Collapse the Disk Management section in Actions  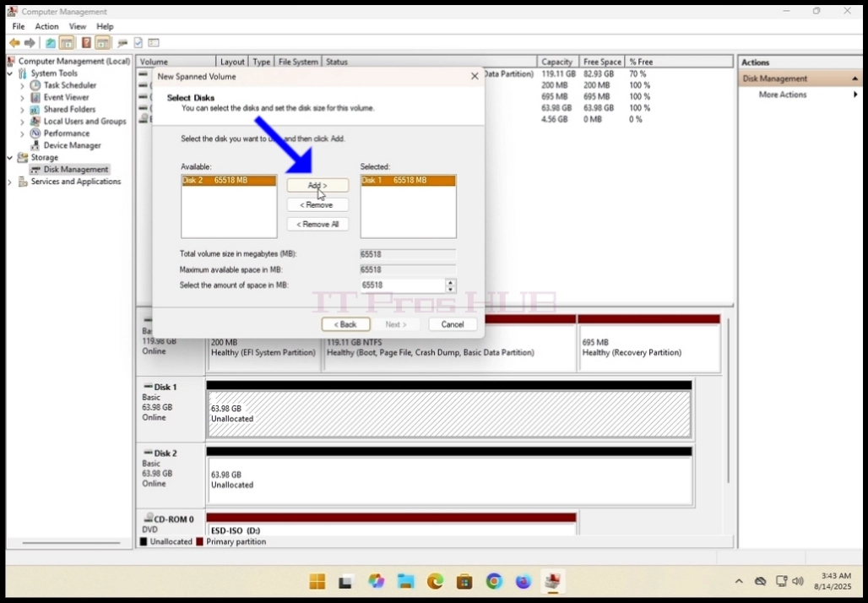click(854, 79)
